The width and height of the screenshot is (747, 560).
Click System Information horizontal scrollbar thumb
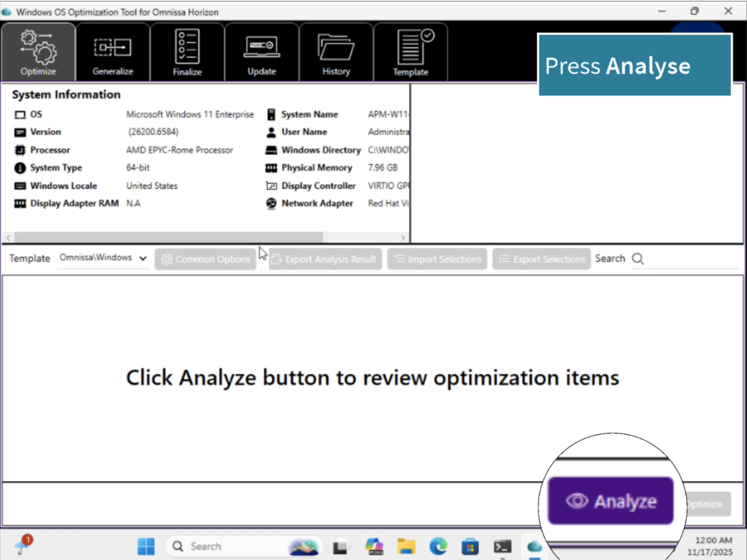[168, 237]
